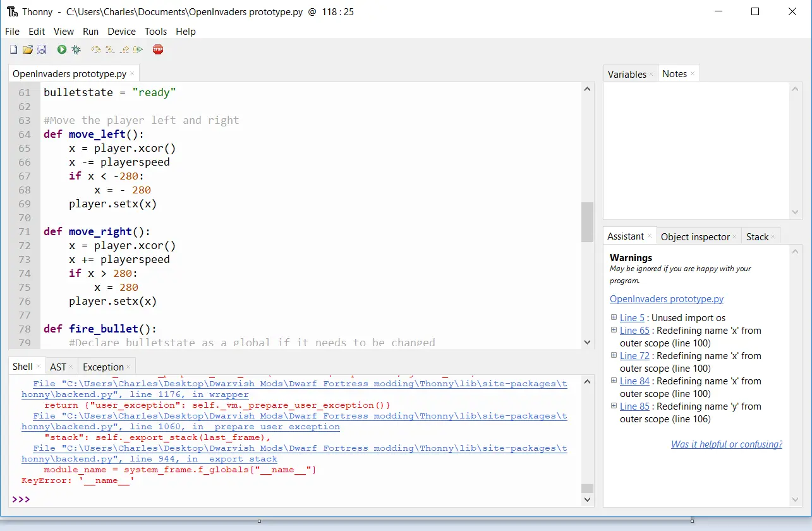The height and width of the screenshot is (531, 812).
Task: Expand the Line 72 warning details
Action: pos(614,355)
